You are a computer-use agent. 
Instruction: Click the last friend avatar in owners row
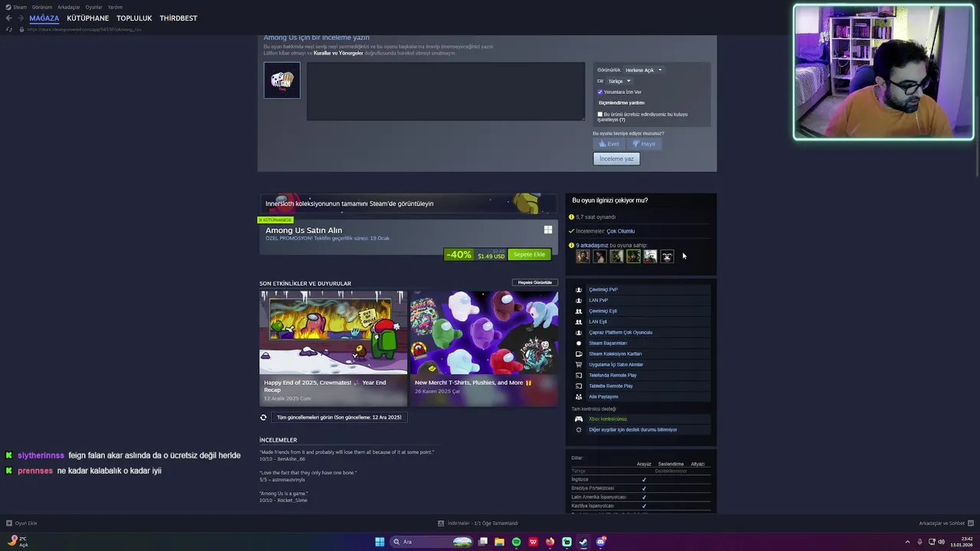pyautogui.click(x=667, y=256)
